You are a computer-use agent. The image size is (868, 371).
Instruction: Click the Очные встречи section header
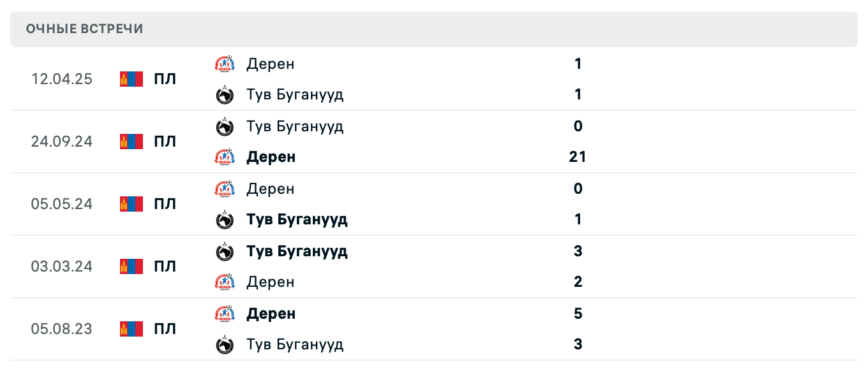(x=85, y=29)
